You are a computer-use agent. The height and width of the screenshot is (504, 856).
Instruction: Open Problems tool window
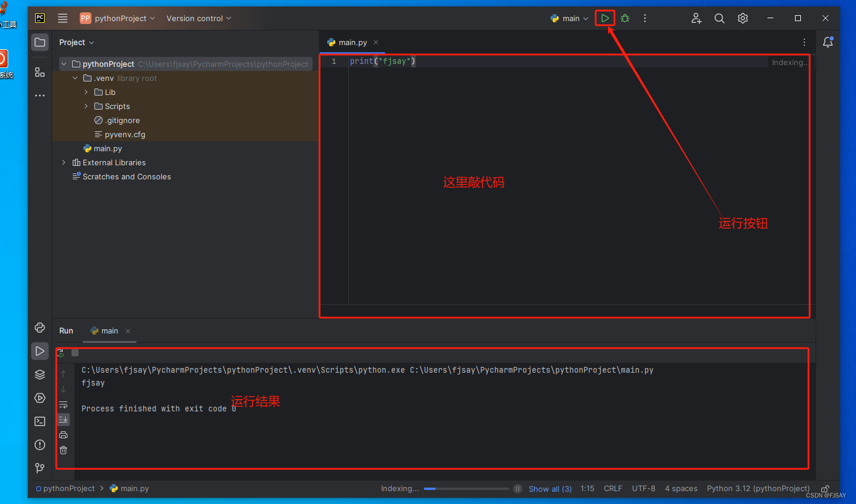[x=40, y=445]
